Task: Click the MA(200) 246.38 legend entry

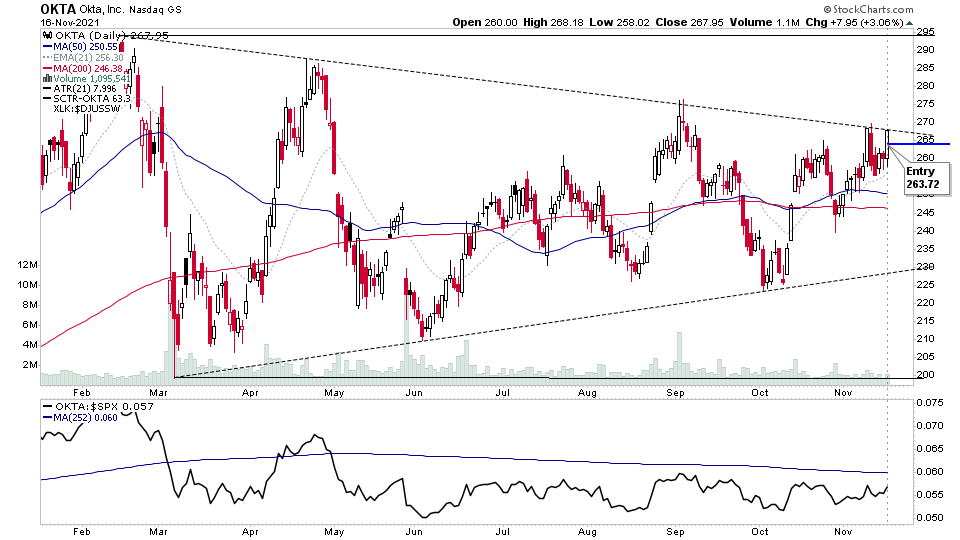Action: tap(88, 69)
